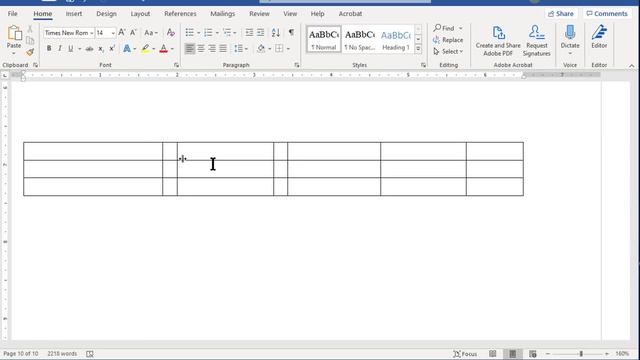Click the Paste clipboard icon
The height and width of the screenshot is (360, 640).
(14, 34)
